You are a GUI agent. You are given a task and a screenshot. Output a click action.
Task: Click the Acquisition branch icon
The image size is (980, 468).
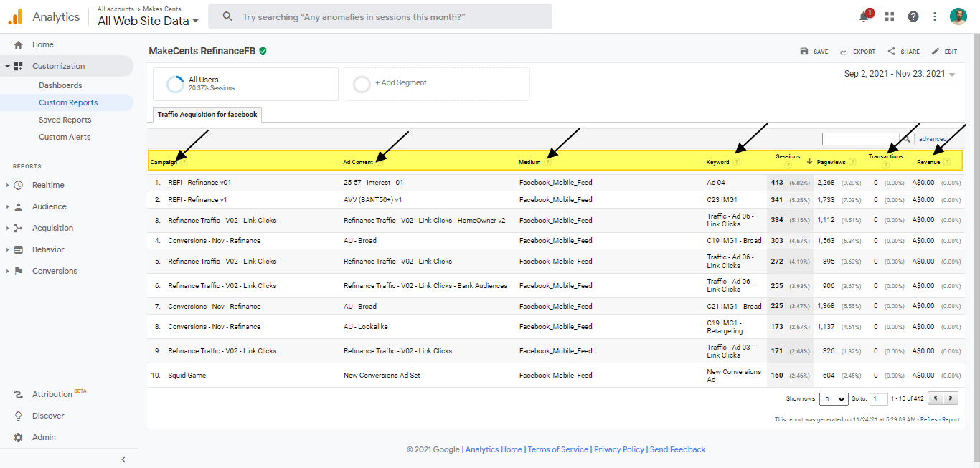coord(19,228)
